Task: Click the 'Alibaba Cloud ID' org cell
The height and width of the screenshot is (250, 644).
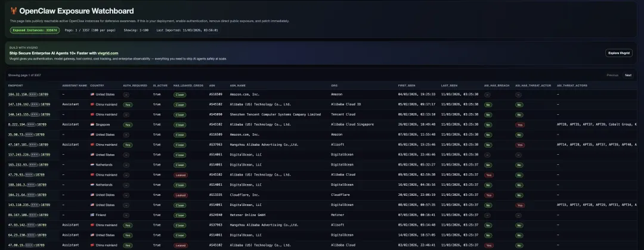Action: tap(346, 104)
